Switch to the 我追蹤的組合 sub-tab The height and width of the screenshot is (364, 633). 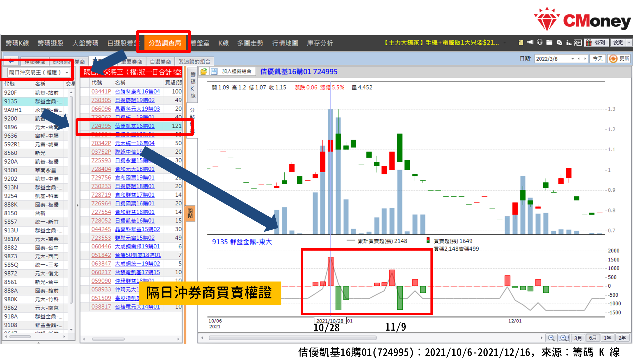tap(194, 61)
